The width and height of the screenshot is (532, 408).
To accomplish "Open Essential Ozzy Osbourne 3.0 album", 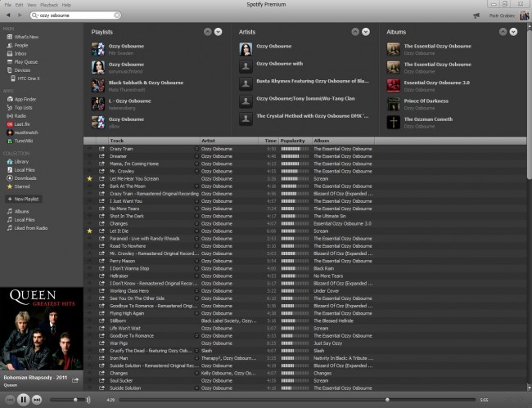I will tap(437, 83).
